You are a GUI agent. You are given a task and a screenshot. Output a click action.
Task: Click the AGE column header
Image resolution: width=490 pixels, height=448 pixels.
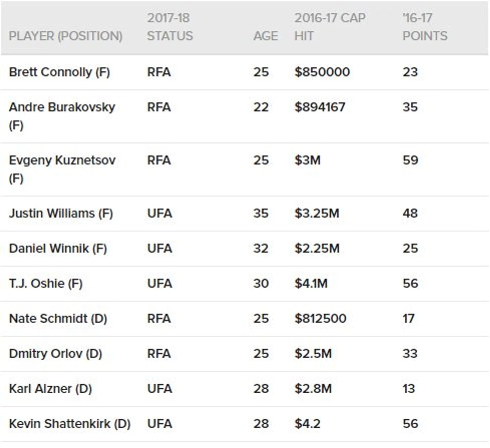265,36
